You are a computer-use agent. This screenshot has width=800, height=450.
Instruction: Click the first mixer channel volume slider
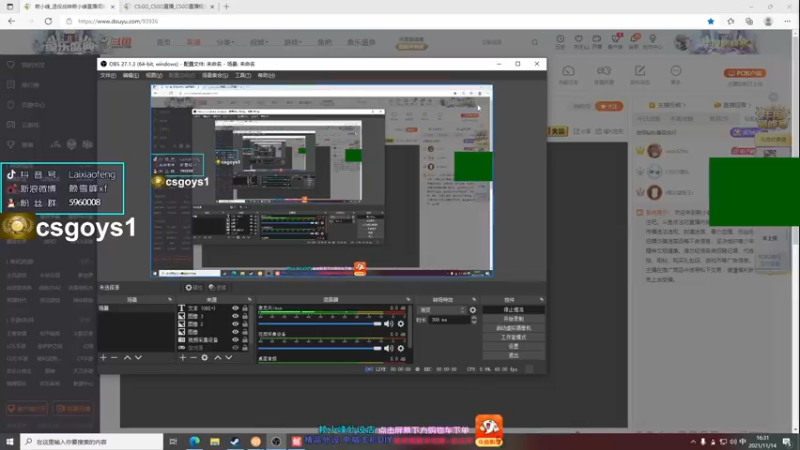pos(320,324)
